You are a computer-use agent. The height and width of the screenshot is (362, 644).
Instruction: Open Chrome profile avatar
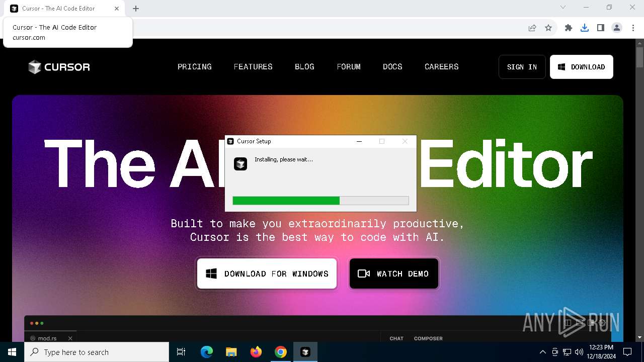click(617, 28)
